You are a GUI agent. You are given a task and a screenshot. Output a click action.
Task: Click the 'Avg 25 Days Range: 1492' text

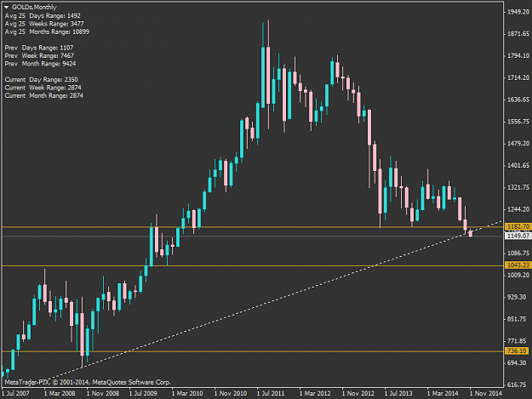coord(43,15)
